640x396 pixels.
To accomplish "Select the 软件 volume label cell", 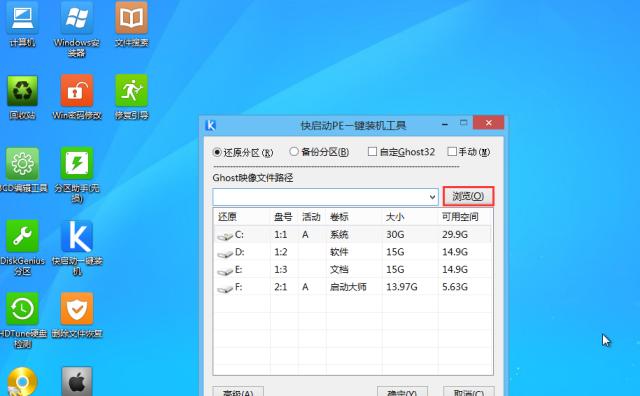I will pos(339,252).
